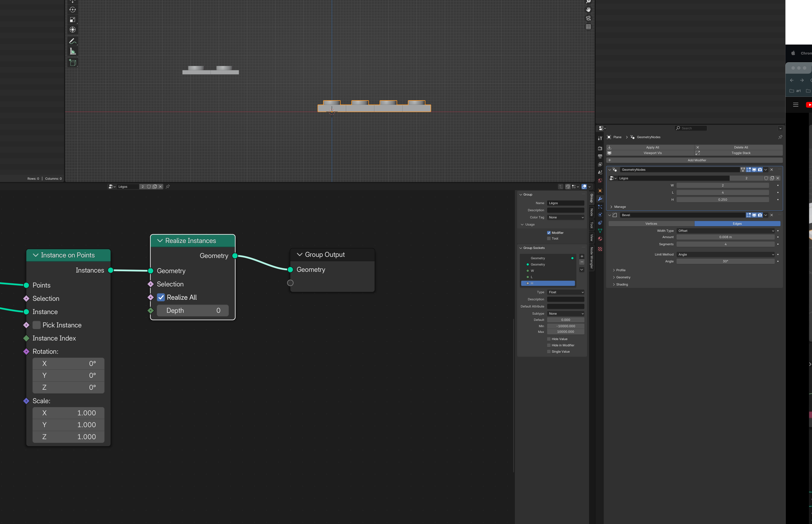Toggle the pin icon in the properties breadcrumb
Screen dimensions: 812x524
tap(780, 137)
